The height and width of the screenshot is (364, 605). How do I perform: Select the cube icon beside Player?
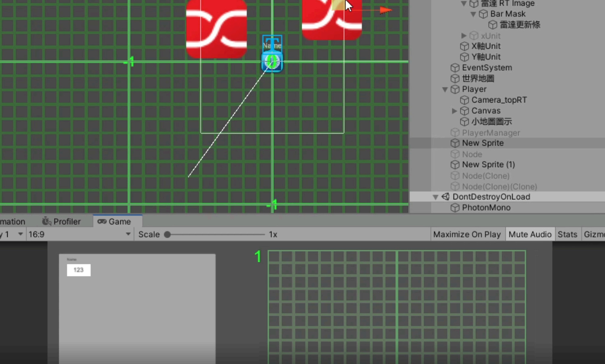click(454, 89)
